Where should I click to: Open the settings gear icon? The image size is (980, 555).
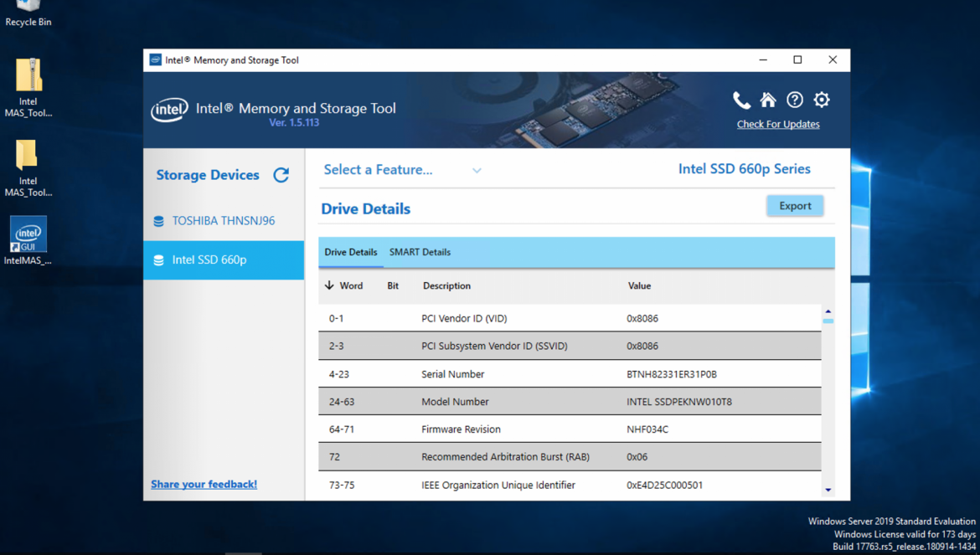tap(822, 100)
